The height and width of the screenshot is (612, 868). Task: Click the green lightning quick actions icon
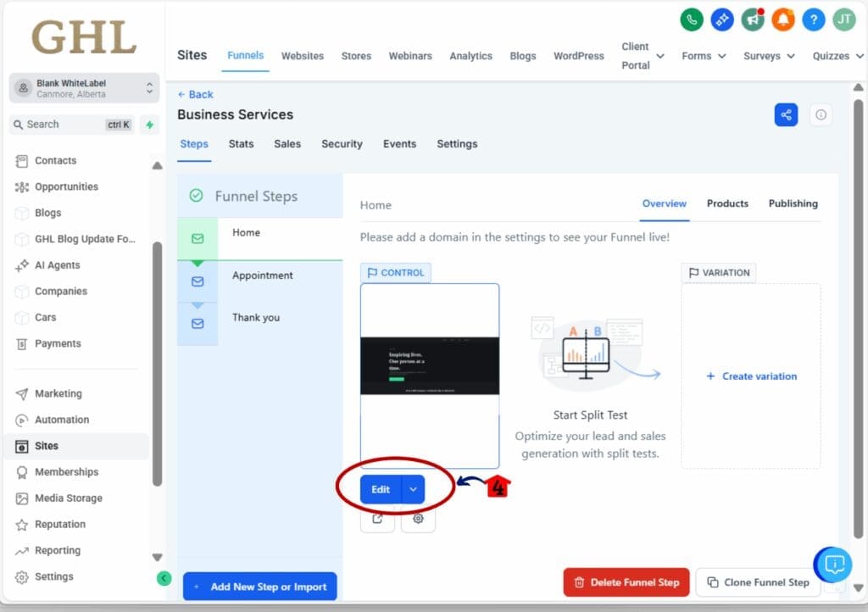149,125
